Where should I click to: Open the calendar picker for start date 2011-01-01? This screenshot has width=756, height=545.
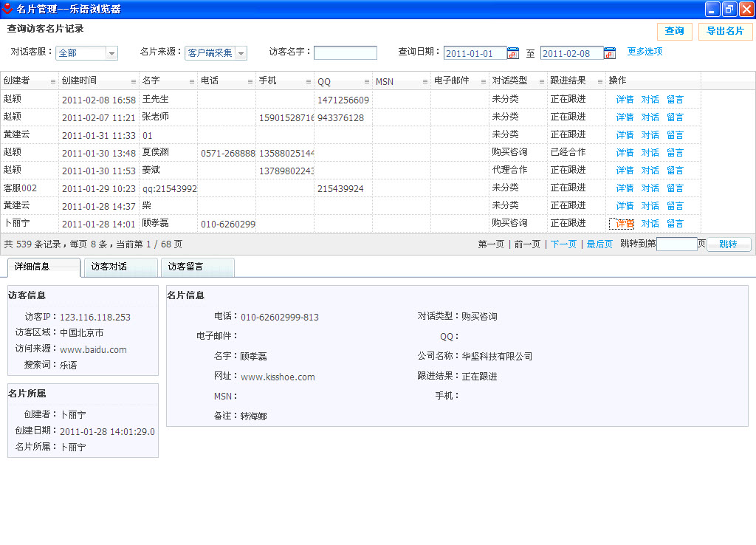(x=513, y=53)
